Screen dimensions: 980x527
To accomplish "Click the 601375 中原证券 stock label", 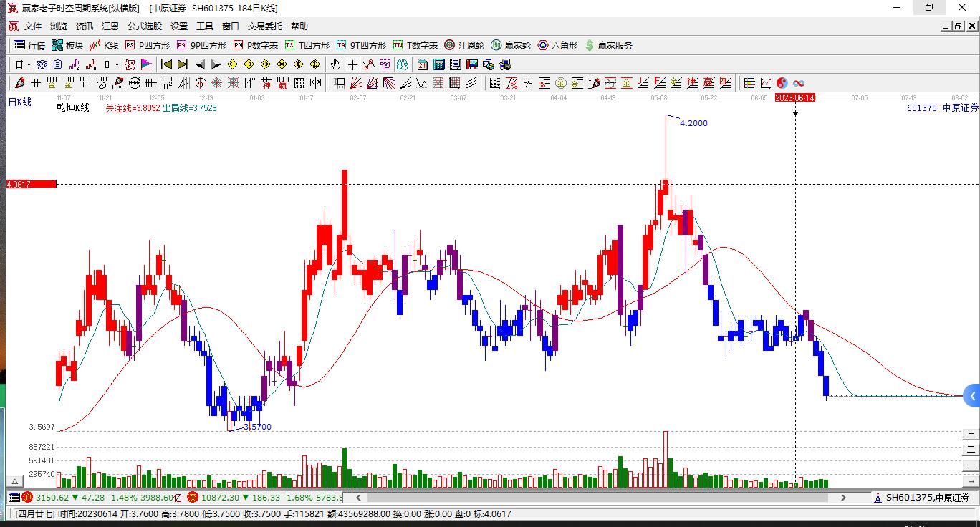I will (x=942, y=108).
